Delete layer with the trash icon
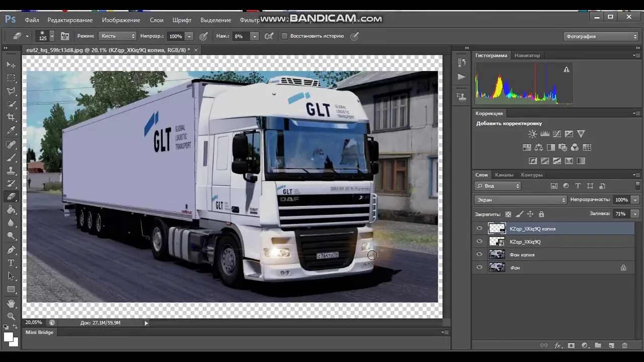644x362 pixels. (624, 345)
